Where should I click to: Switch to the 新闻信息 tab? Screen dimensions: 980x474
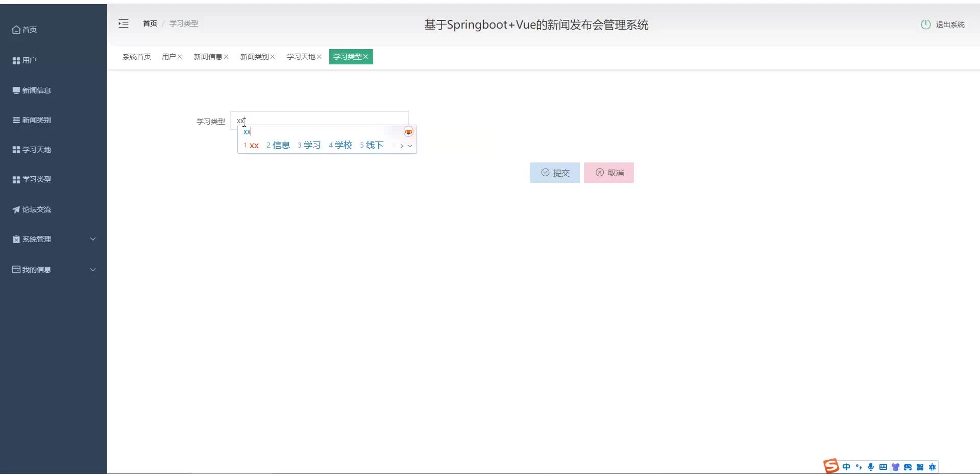tap(208, 57)
